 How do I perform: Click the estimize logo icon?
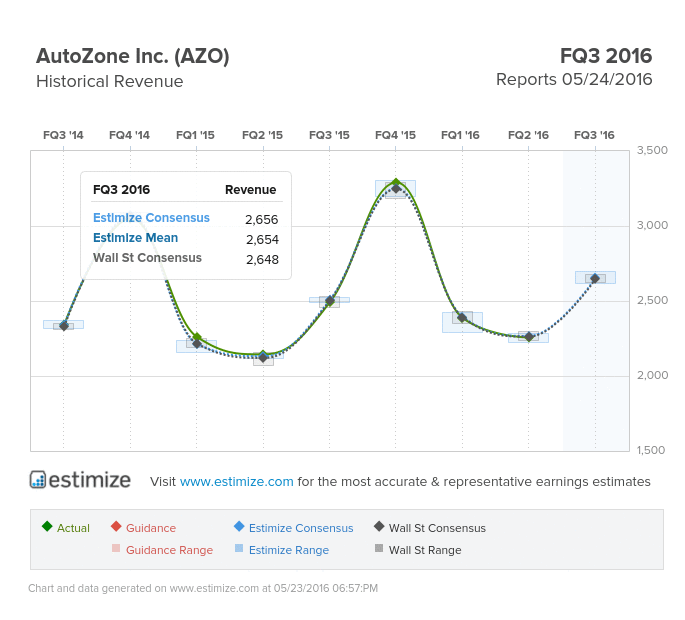38,479
